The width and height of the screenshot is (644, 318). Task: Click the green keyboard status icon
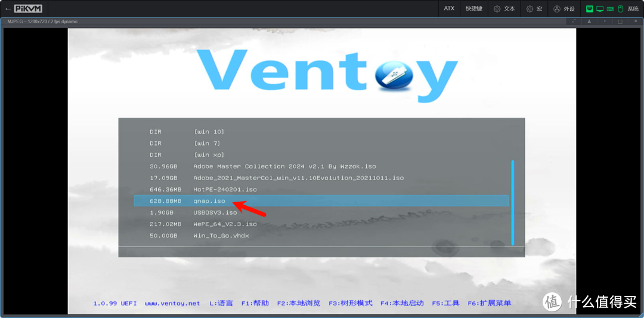(x=611, y=8)
